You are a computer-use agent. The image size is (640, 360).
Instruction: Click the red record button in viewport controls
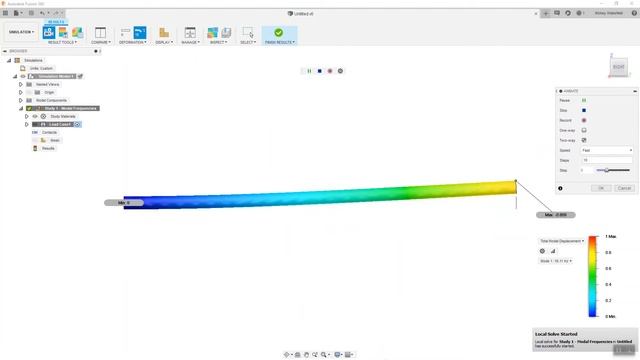(330, 71)
